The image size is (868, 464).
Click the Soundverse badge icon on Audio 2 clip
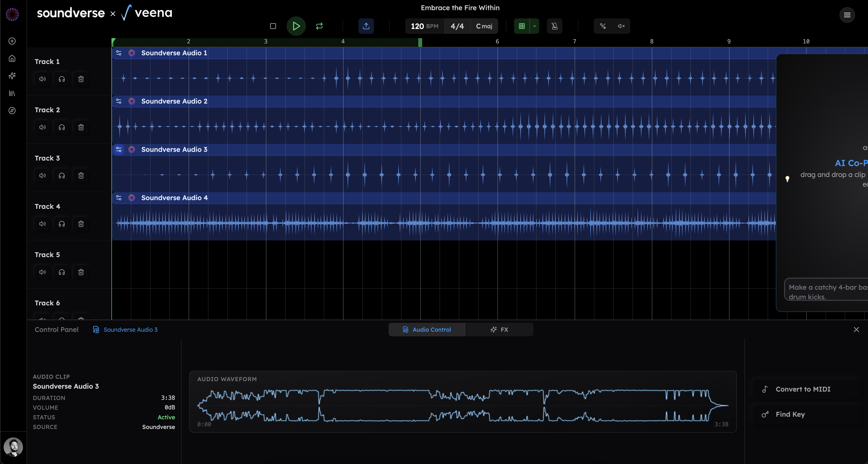coord(132,101)
